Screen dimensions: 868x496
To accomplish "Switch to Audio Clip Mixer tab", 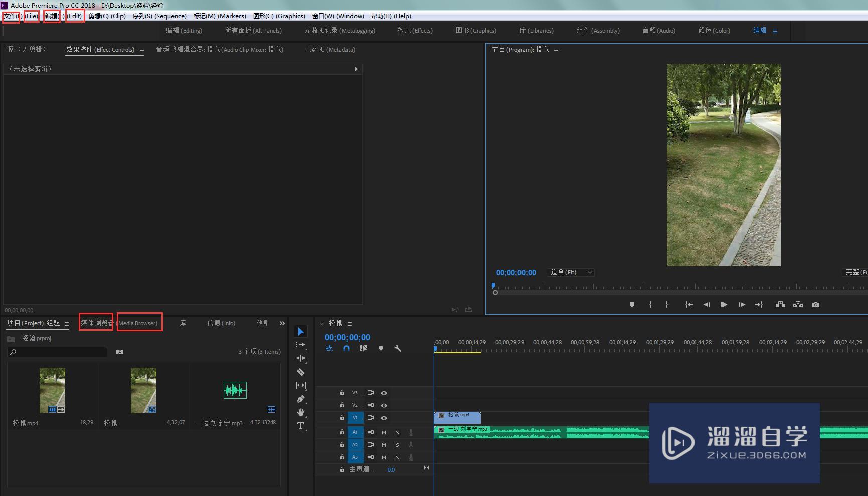I will (220, 50).
